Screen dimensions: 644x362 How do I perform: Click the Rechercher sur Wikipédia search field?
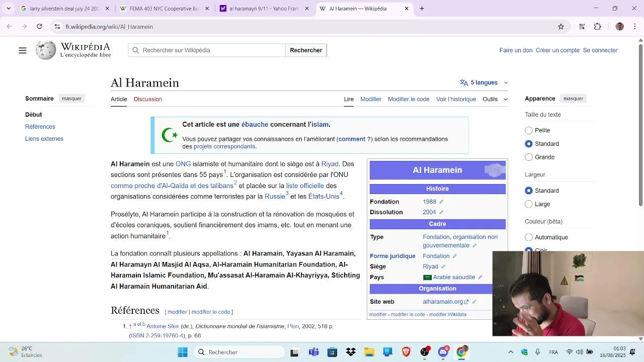coord(206,50)
